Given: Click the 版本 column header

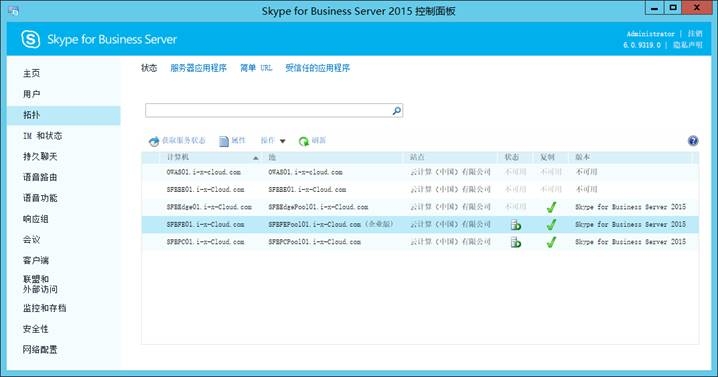Looking at the screenshot, I should click(582, 157).
